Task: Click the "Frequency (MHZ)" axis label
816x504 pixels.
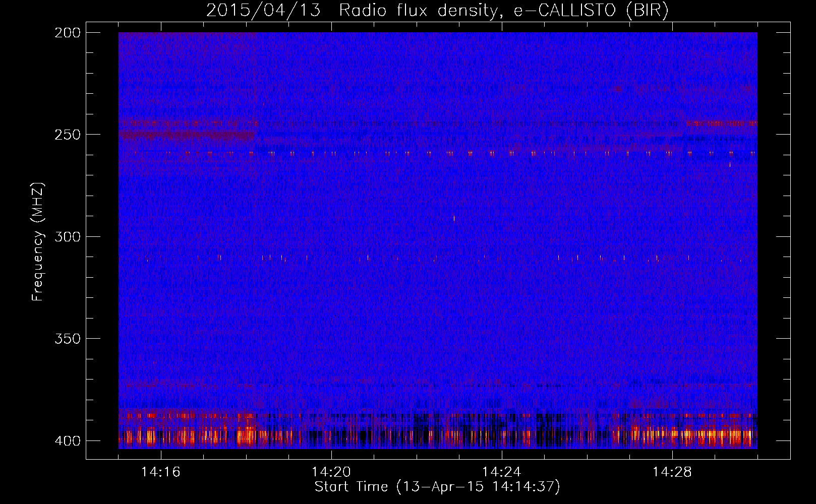Action: 38,242
